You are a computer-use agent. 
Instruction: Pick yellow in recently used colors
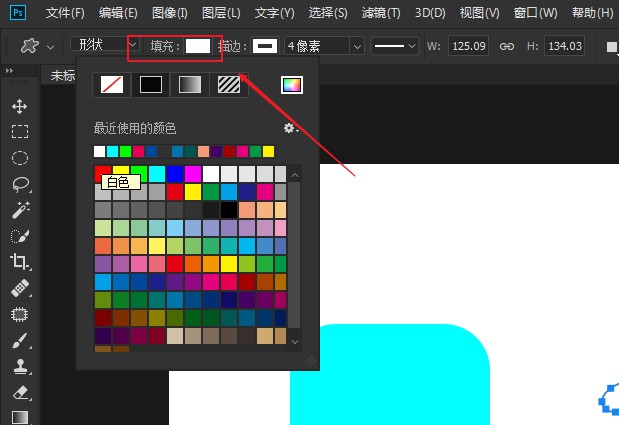[268, 152]
